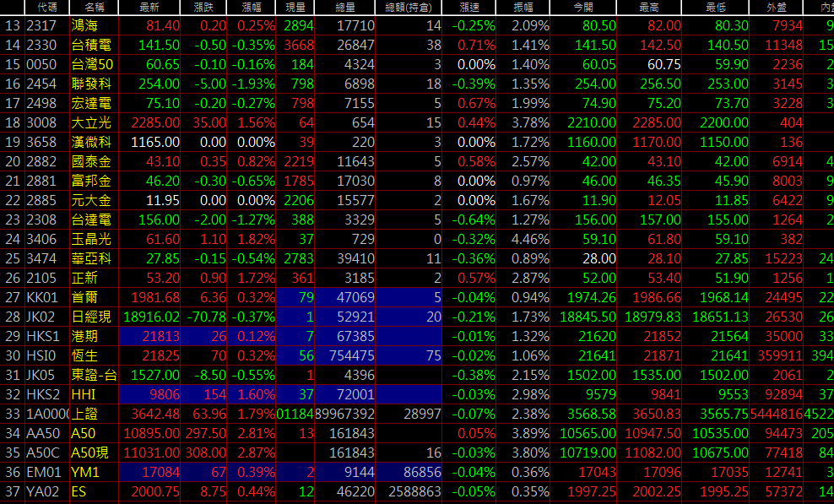Select stock code 2330
834x504 pixels.
(41, 46)
